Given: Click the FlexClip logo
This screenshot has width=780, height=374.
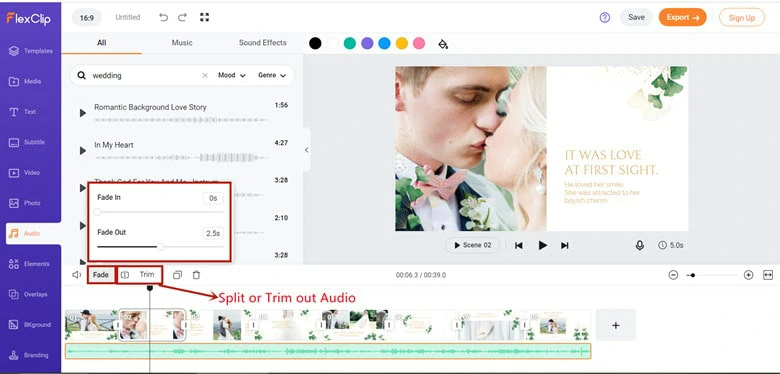Looking at the screenshot, I should [28, 19].
